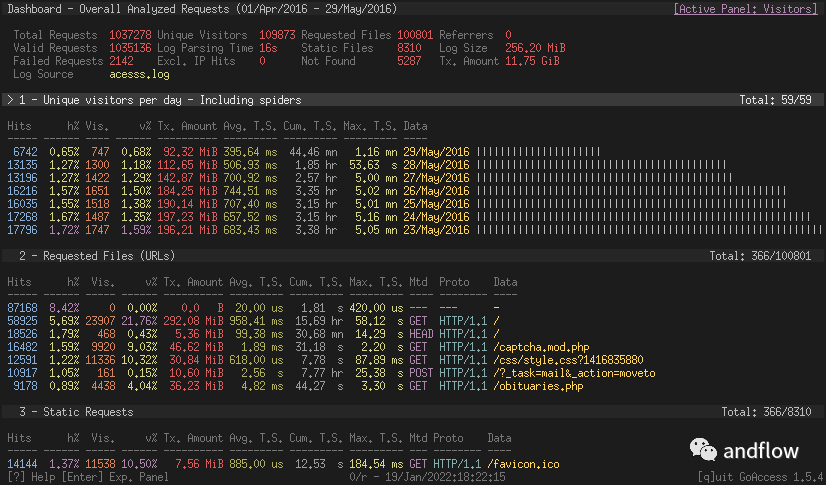This screenshot has width=826, height=485.
Task: Click the expand arrow beside Unique visitors panel
Action: point(9,100)
